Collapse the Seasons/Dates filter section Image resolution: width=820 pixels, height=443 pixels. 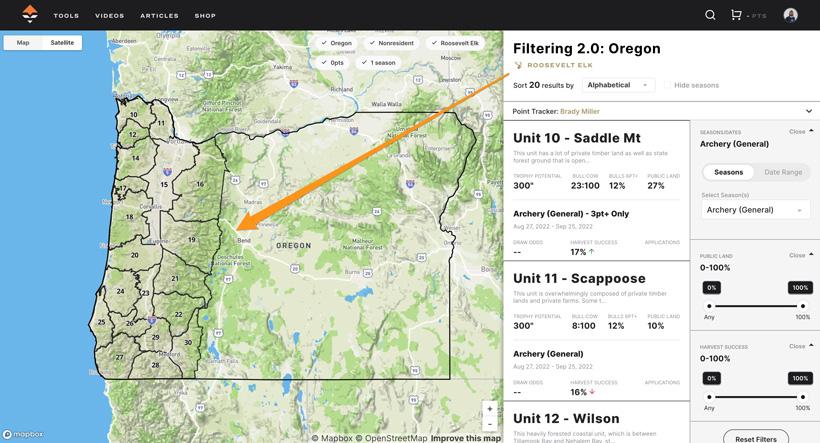coord(801,131)
